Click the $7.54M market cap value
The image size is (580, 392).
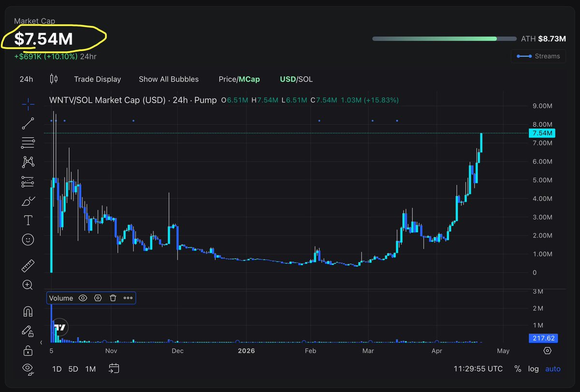[43, 39]
